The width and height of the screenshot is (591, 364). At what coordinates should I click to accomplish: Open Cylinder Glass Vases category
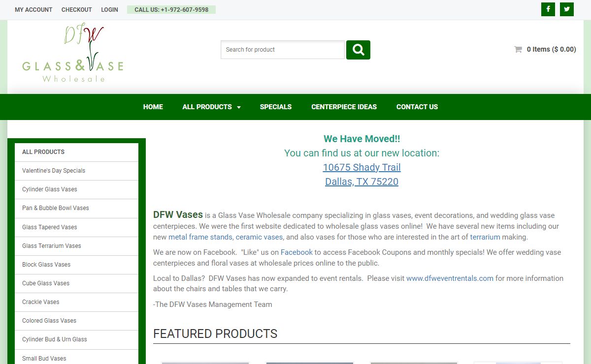click(77, 189)
